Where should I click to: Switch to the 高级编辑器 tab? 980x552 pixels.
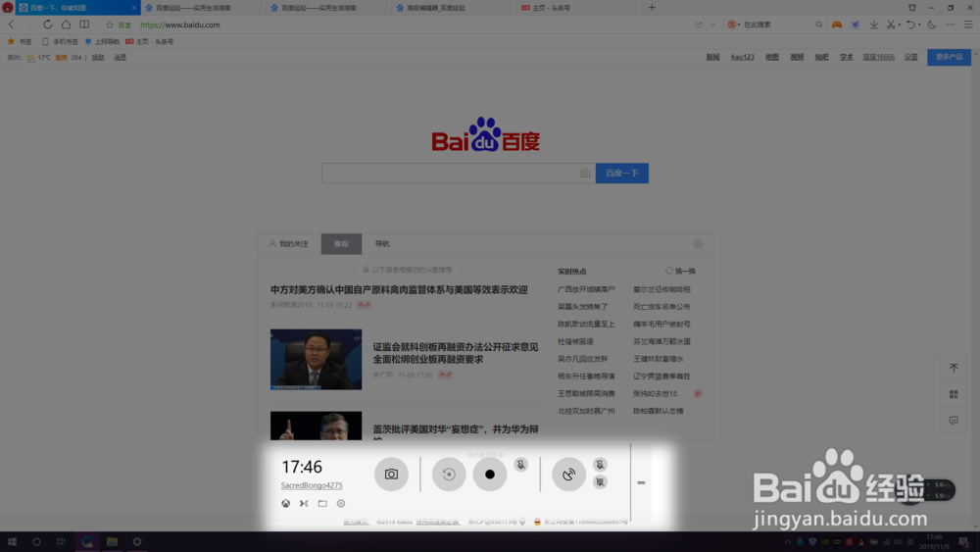454,8
